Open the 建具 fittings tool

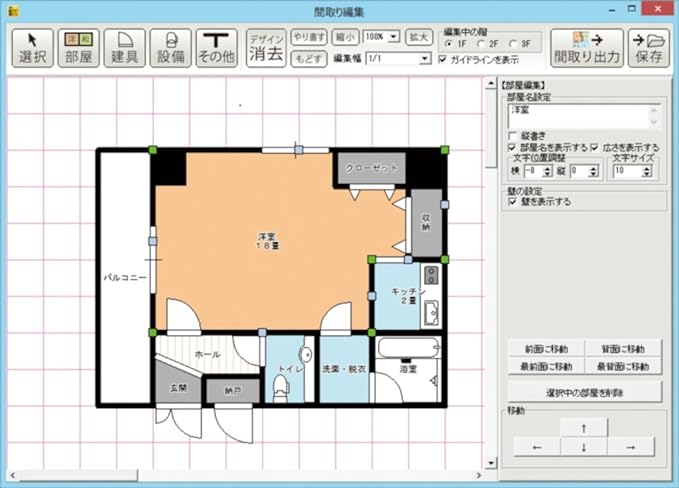[124, 48]
